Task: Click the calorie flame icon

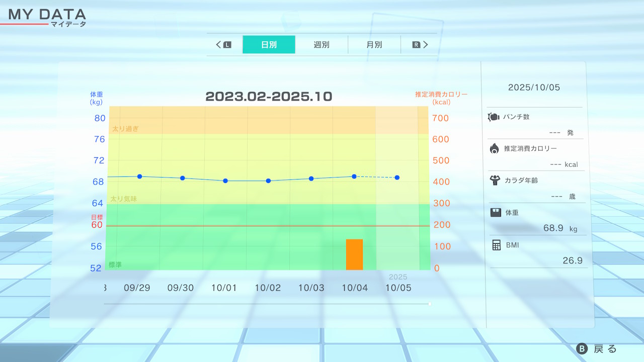Action: coord(494,148)
